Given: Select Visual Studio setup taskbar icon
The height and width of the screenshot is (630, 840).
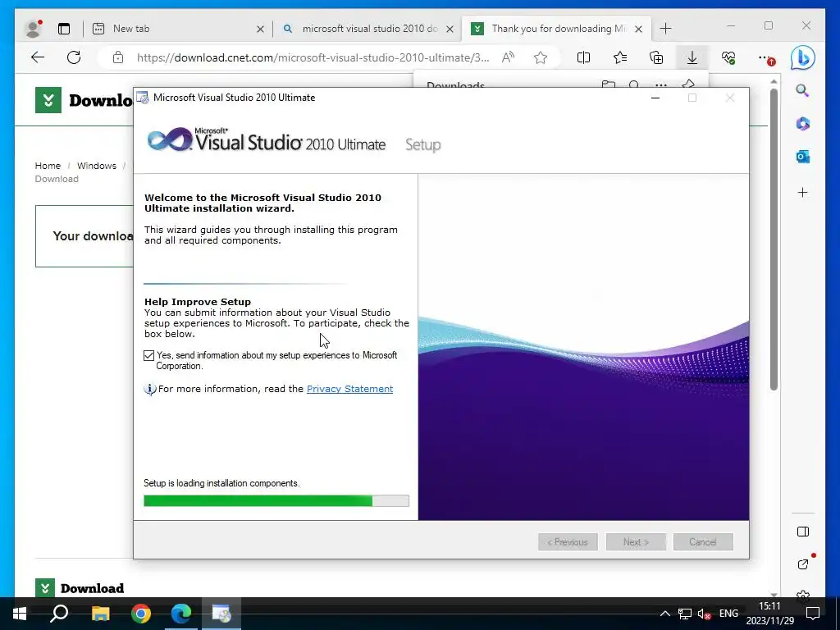Looking at the screenshot, I should (221, 614).
